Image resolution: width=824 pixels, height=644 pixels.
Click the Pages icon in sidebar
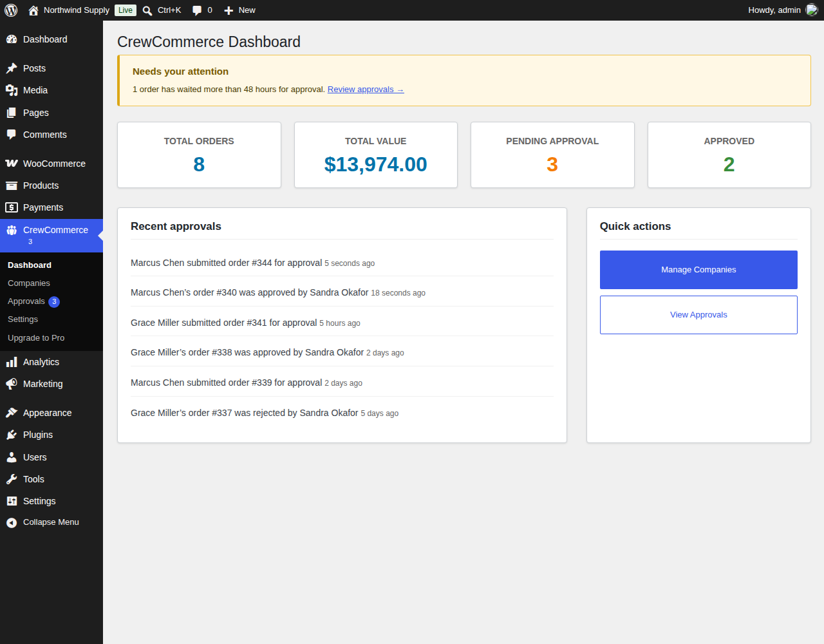pyautogui.click(x=12, y=113)
